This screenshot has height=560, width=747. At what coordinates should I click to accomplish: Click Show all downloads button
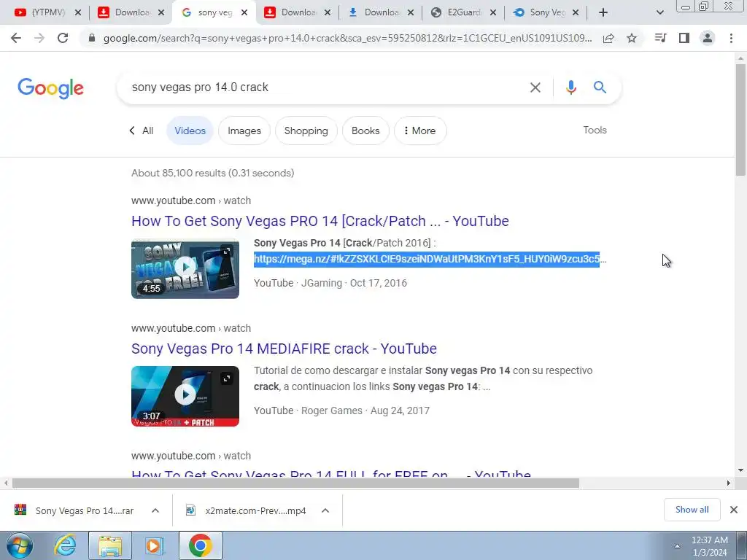coord(692,510)
